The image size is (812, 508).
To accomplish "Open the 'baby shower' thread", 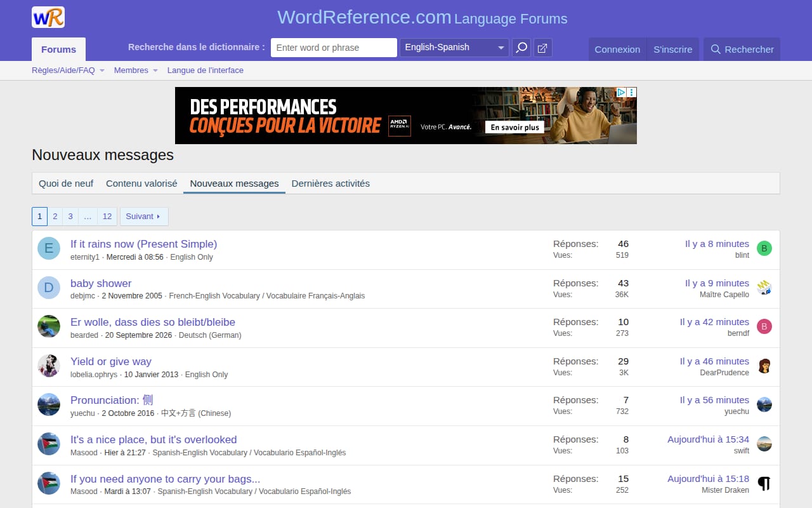I will pyautogui.click(x=101, y=283).
